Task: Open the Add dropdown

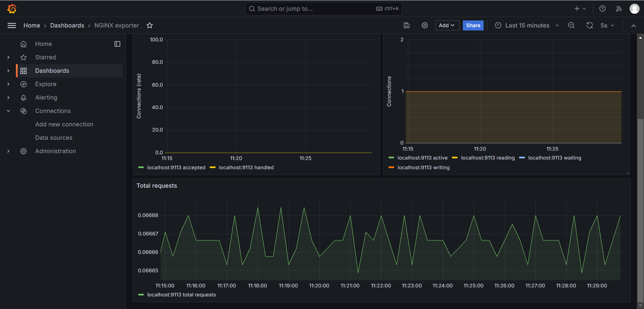Action: tap(447, 25)
